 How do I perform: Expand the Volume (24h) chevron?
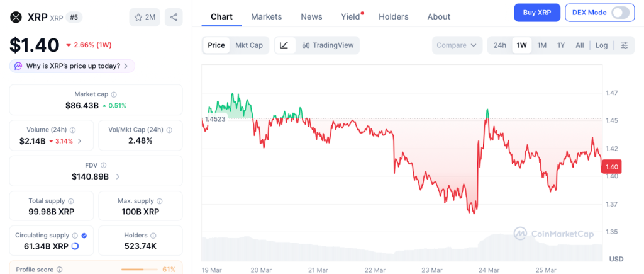pos(79,141)
